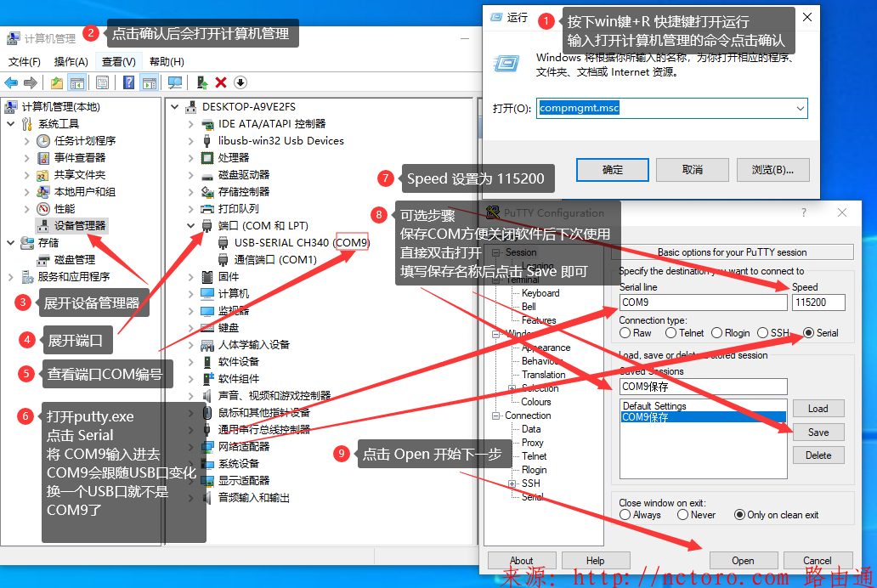Click the Properties sheet toolbar icon
Screen dimensions: 877x588
(x=102, y=82)
